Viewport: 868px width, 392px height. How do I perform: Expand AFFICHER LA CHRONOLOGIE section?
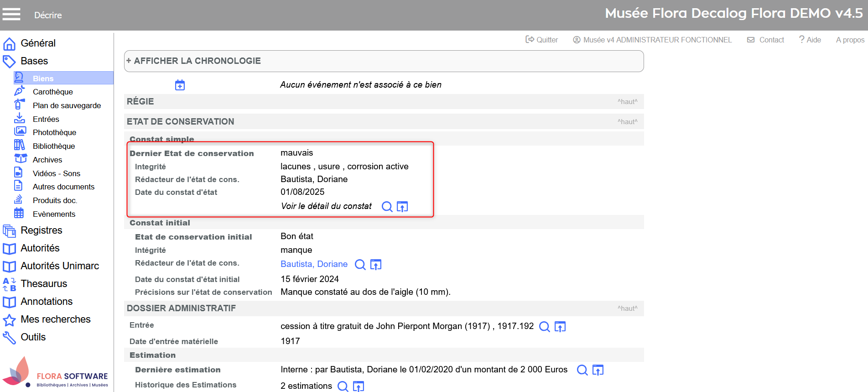pyautogui.click(x=197, y=61)
